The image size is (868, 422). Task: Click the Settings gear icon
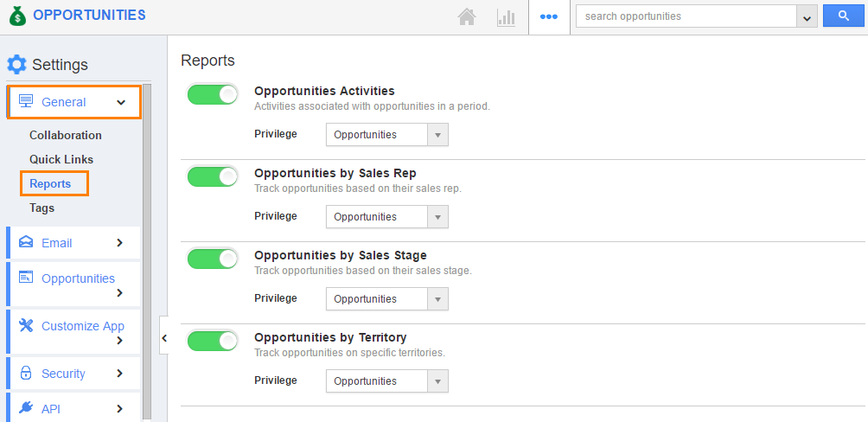click(16, 65)
